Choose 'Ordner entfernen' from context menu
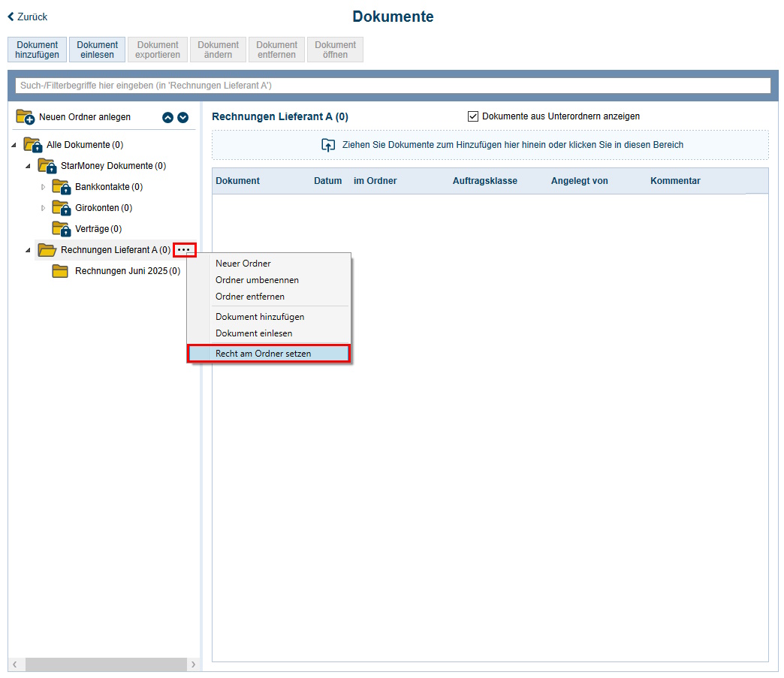The image size is (784, 678). 249,297
